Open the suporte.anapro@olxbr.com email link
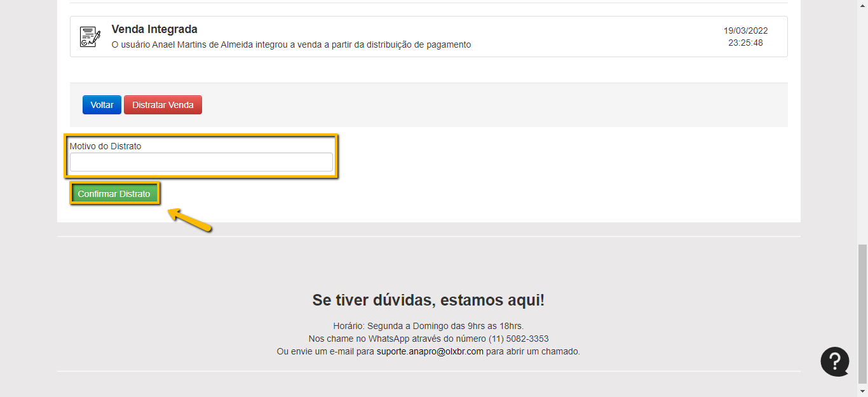The height and width of the screenshot is (397, 868). pos(430,351)
